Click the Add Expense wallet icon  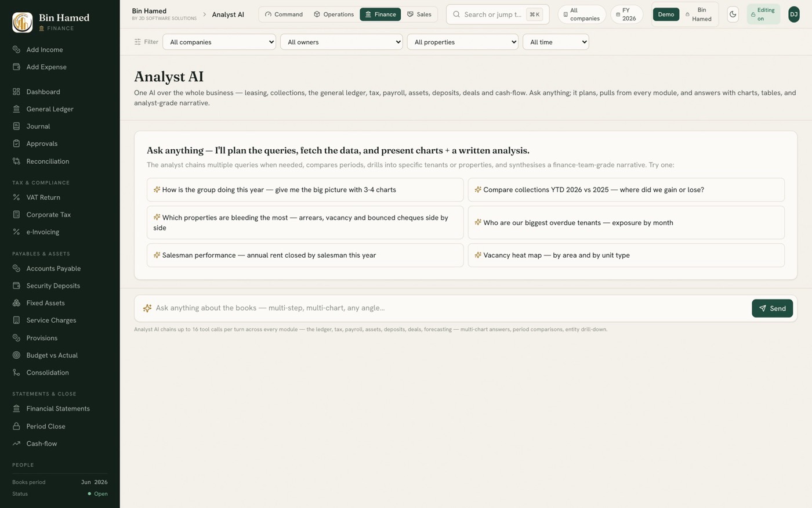pyautogui.click(x=16, y=67)
